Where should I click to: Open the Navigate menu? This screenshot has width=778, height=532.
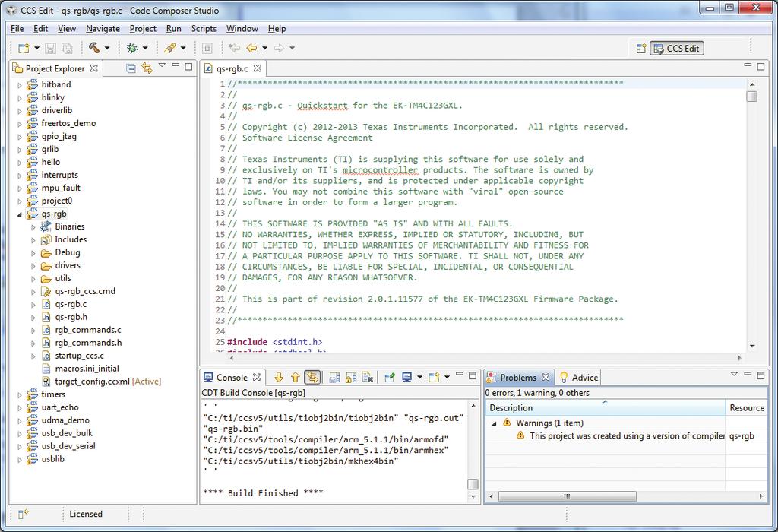103,29
